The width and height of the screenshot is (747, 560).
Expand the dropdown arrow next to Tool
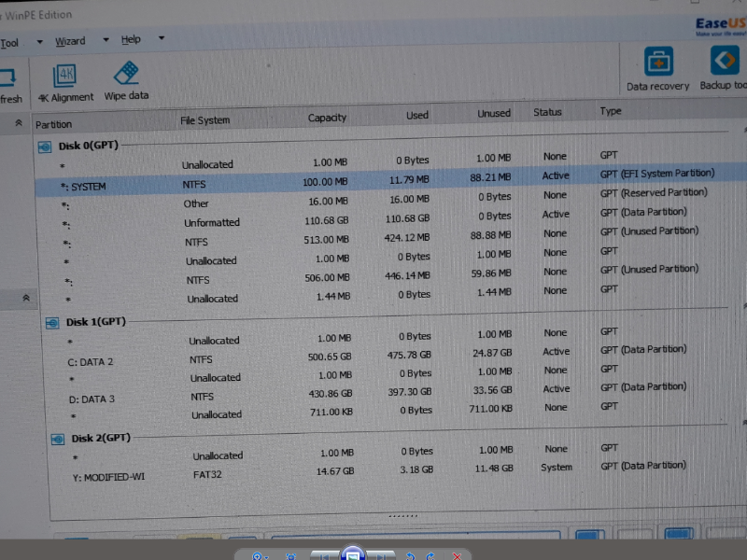[x=39, y=42]
